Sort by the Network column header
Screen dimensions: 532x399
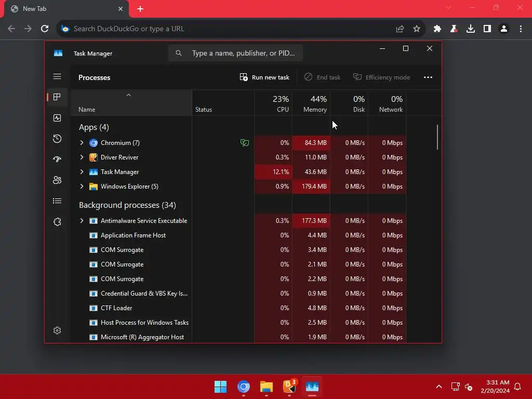point(388,103)
